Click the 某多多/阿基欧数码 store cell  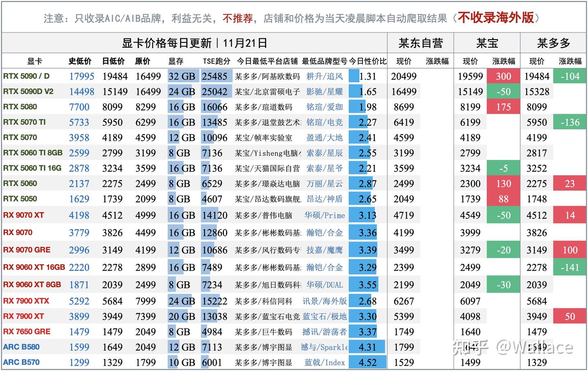tap(267, 76)
